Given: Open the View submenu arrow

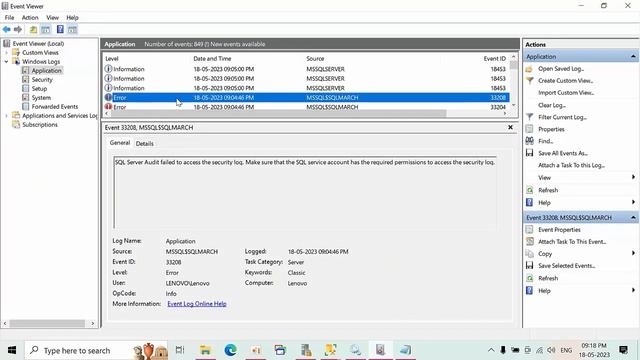Looking at the screenshot, I should pos(633,177).
